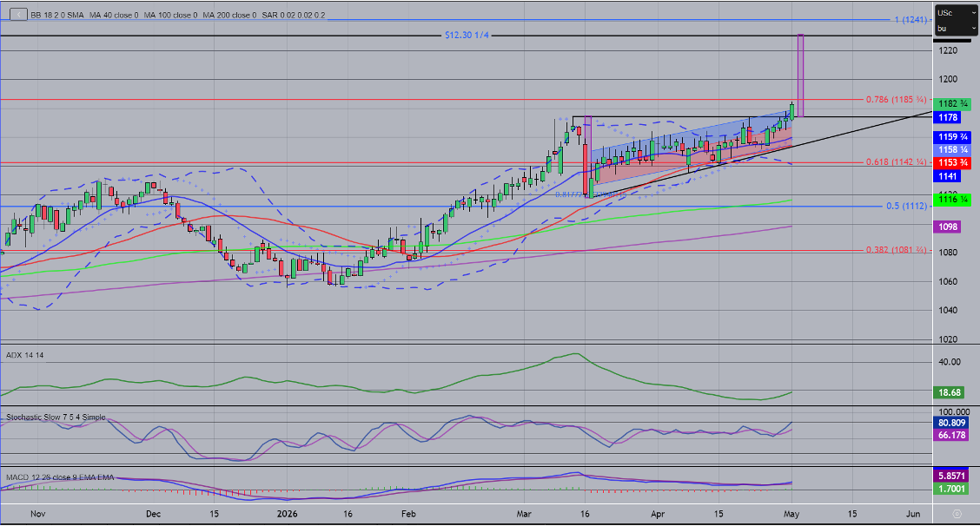Click the ADX 14 14 pane label
The height and width of the screenshot is (526, 980).
point(25,356)
